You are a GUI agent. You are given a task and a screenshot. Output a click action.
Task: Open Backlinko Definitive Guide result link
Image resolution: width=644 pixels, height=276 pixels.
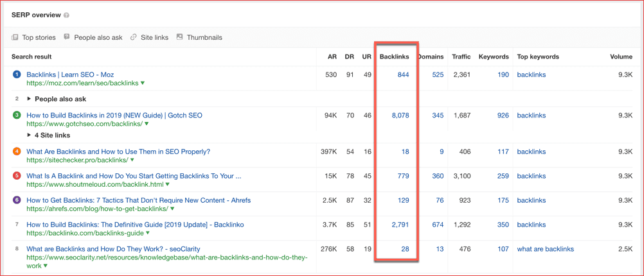(x=135, y=225)
